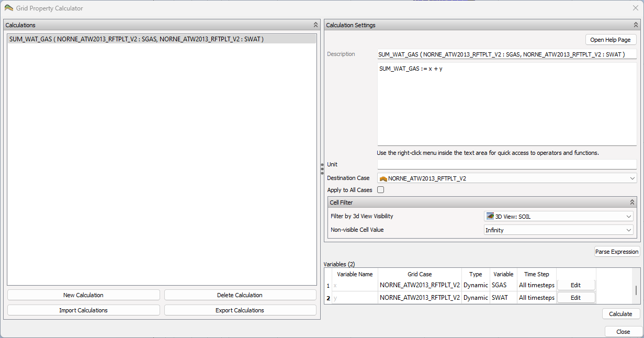This screenshot has height=338, width=644.
Task: Open the Destination Case dropdown
Action: [x=507, y=178]
